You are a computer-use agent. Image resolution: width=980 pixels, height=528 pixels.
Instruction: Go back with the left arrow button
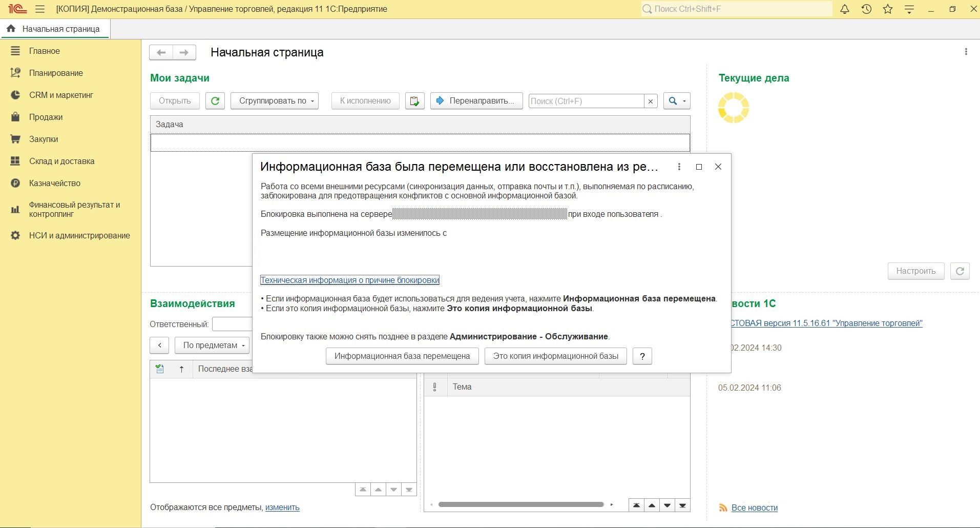[161, 52]
